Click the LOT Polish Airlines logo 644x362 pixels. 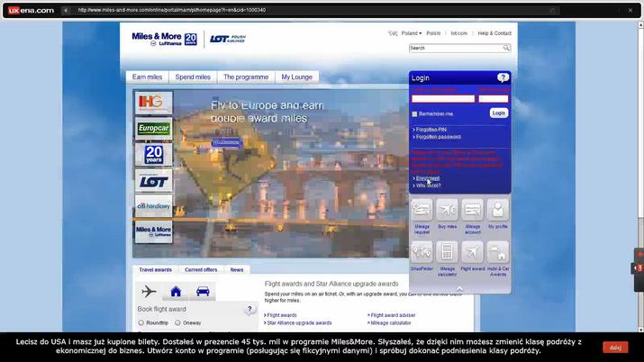[228, 39]
